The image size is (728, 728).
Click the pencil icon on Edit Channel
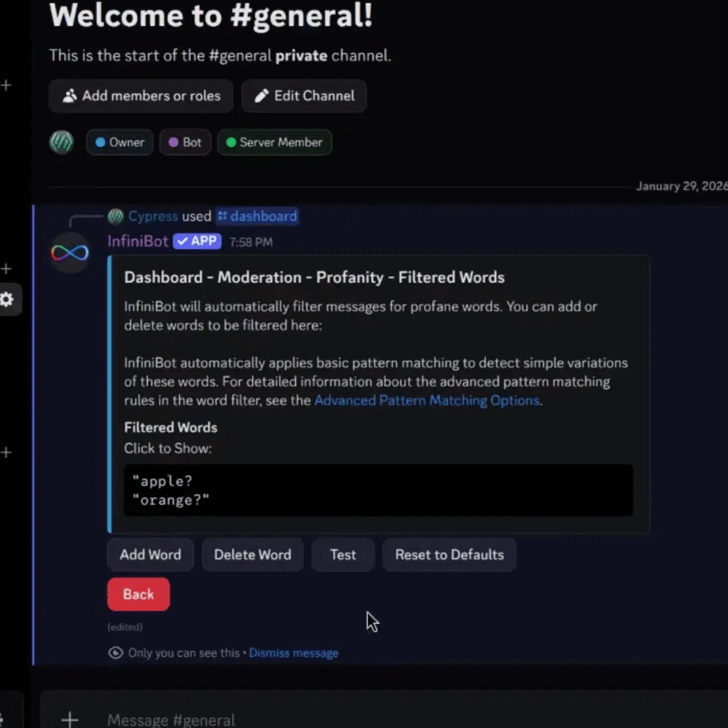pos(262,95)
